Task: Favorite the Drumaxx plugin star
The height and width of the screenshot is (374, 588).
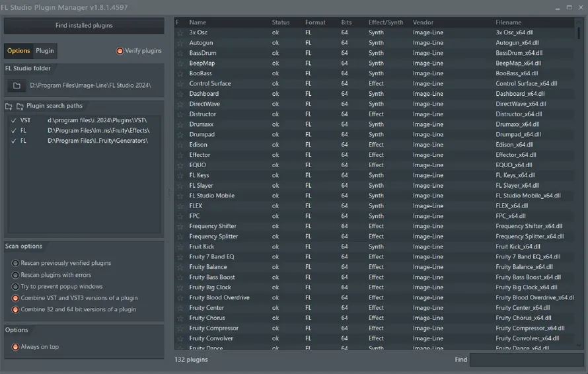Action: click(180, 124)
